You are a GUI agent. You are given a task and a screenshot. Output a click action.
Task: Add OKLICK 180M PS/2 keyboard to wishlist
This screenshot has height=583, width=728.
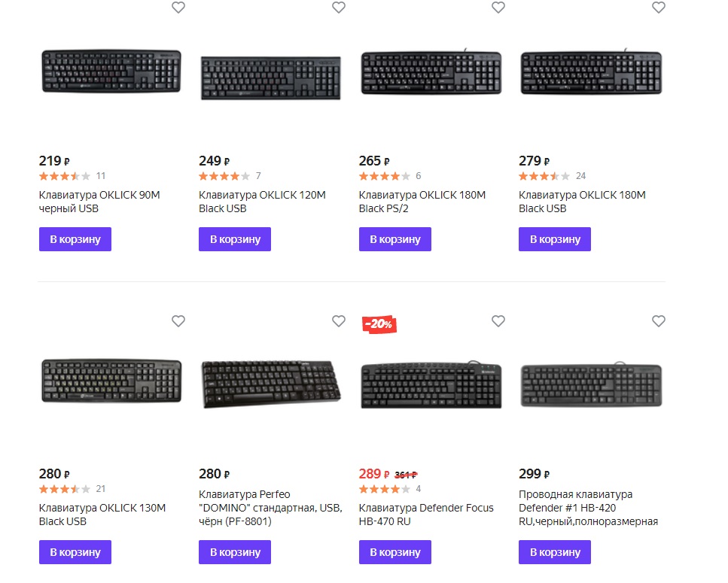(x=498, y=8)
